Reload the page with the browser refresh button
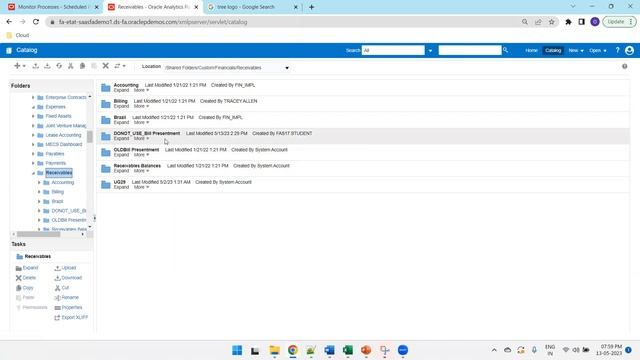Image resolution: width=640 pixels, height=360 pixels. [x=36, y=22]
